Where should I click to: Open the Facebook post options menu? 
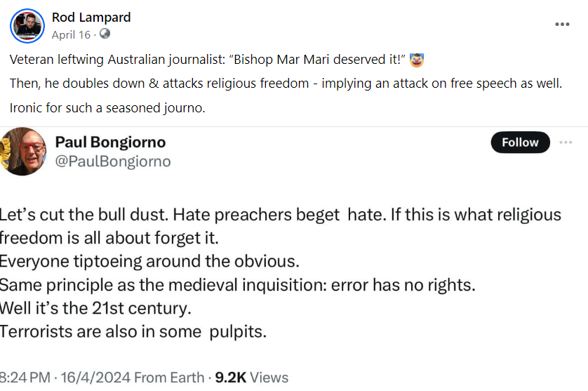[x=562, y=25]
